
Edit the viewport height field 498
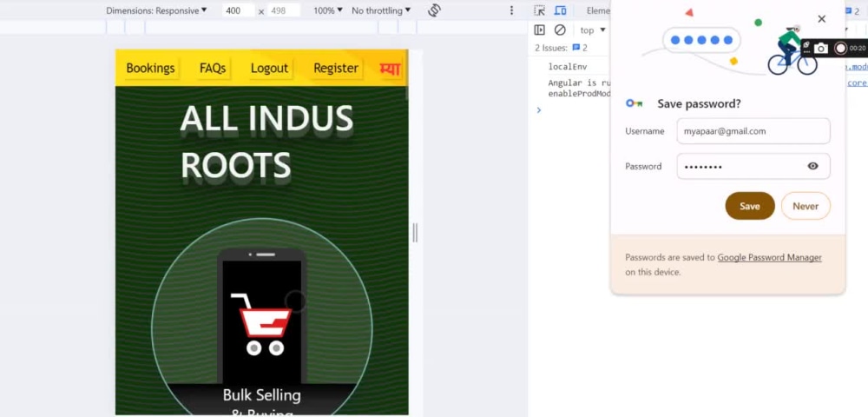tap(284, 10)
